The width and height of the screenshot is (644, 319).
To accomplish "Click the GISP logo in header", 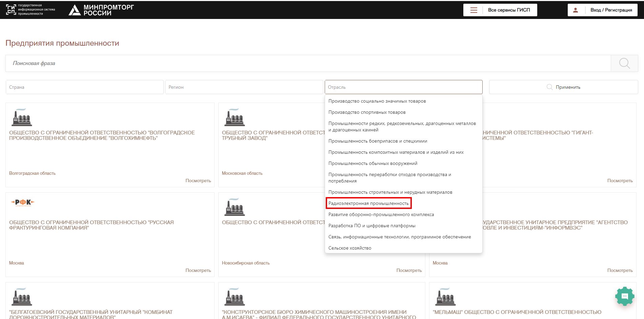I will tap(31, 9).
